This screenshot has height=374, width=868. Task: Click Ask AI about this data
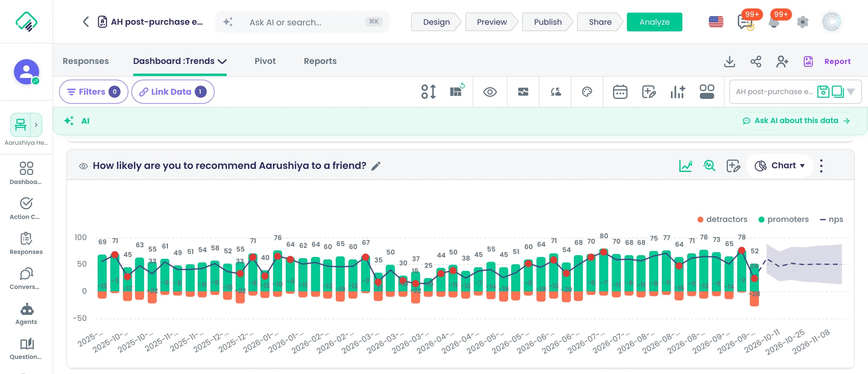(x=796, y=121)
